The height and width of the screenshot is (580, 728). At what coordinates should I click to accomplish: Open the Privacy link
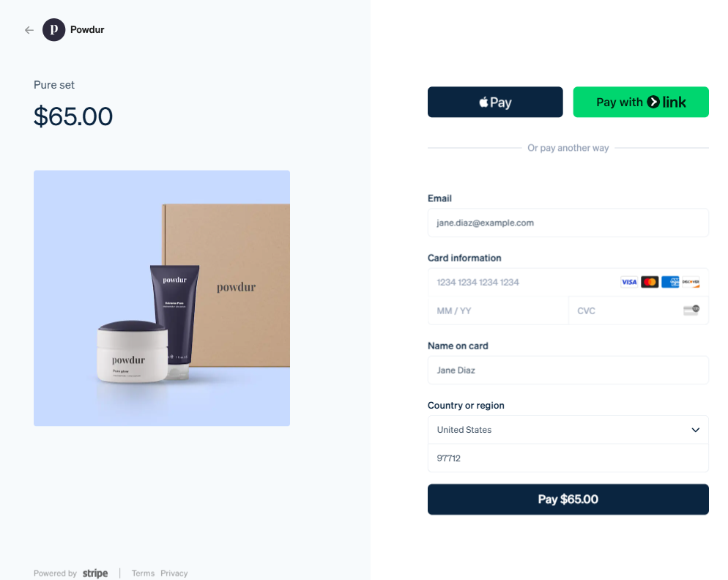click(174, 573)
